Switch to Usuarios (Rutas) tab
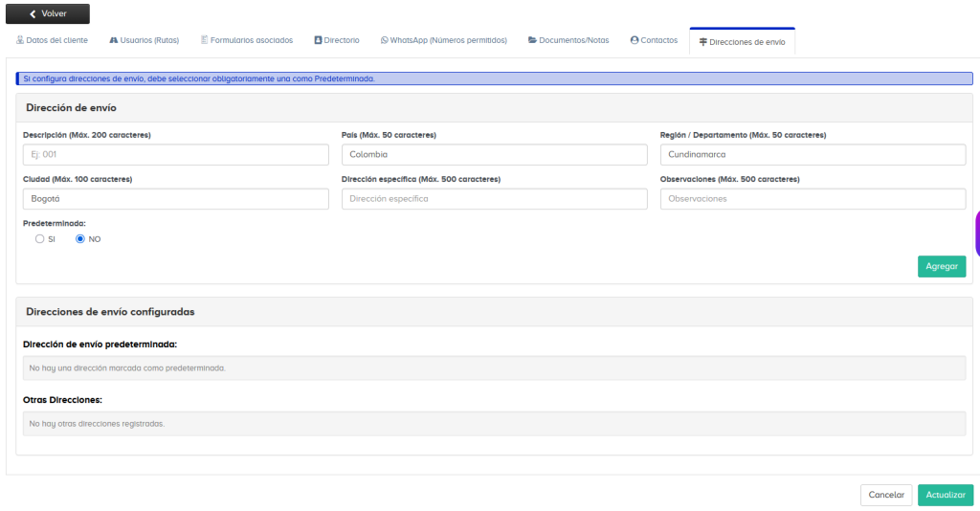Viewport: 980px width, 511px height. click(x=145, y=40)
